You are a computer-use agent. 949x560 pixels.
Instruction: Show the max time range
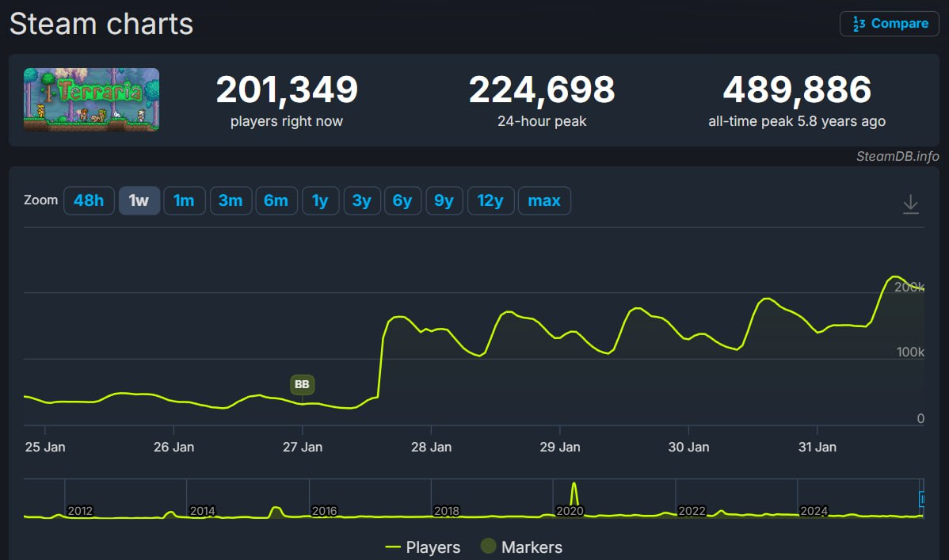click(544, 200)
